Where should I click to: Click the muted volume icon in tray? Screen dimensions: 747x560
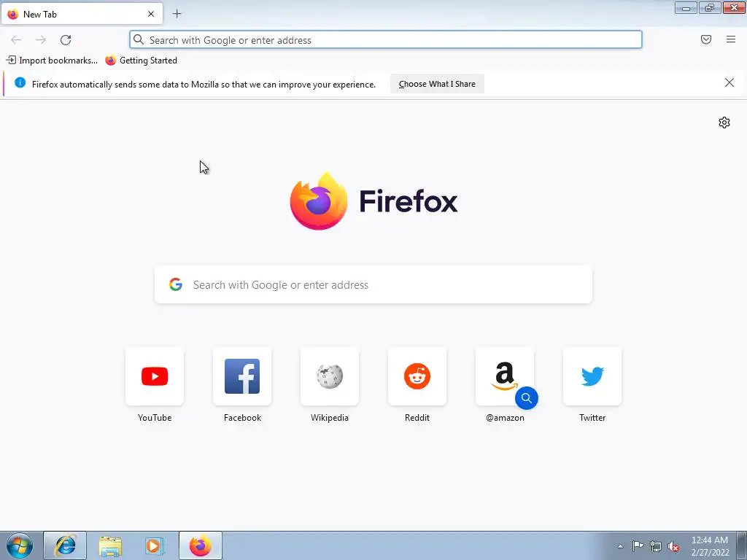point(673,546)
